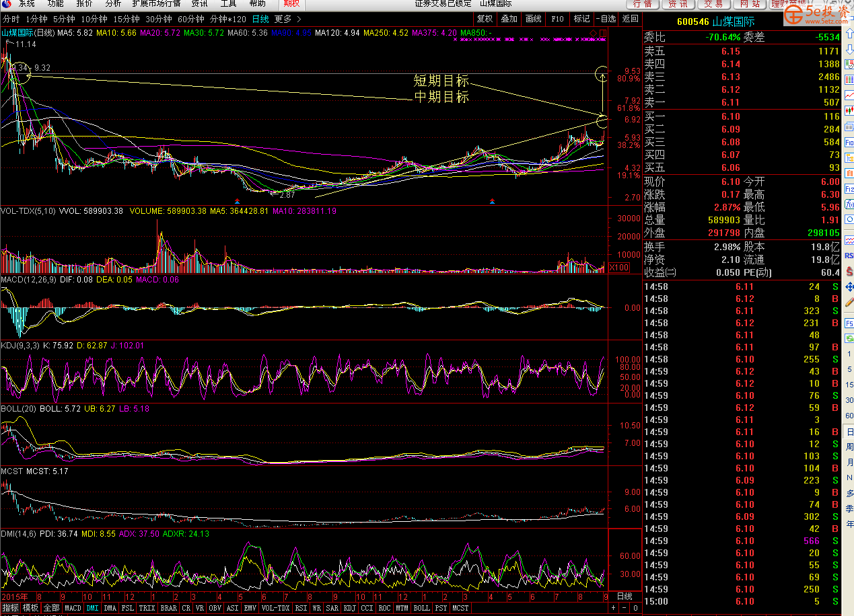This screenshot has width=854, height=616.
Task: Click the 期权 options button
Action: coord(291,3)
